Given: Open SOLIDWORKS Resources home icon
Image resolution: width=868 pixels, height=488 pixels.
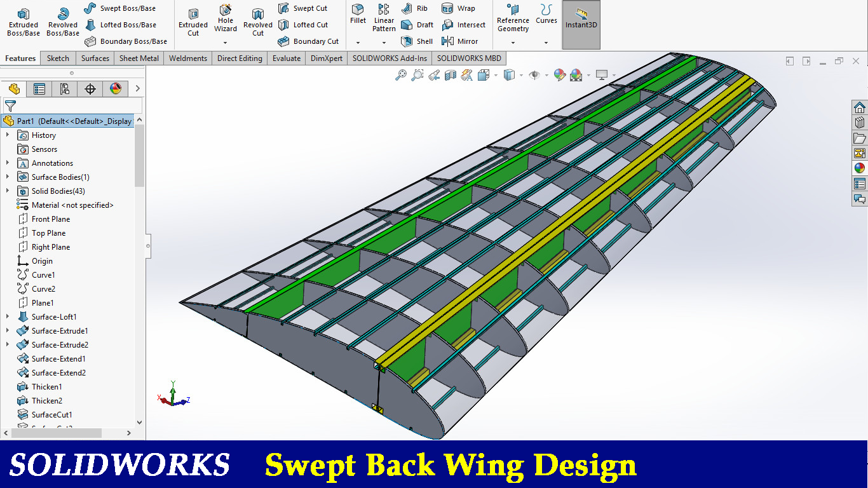Looking at the screenshot, I should [860, 107].
